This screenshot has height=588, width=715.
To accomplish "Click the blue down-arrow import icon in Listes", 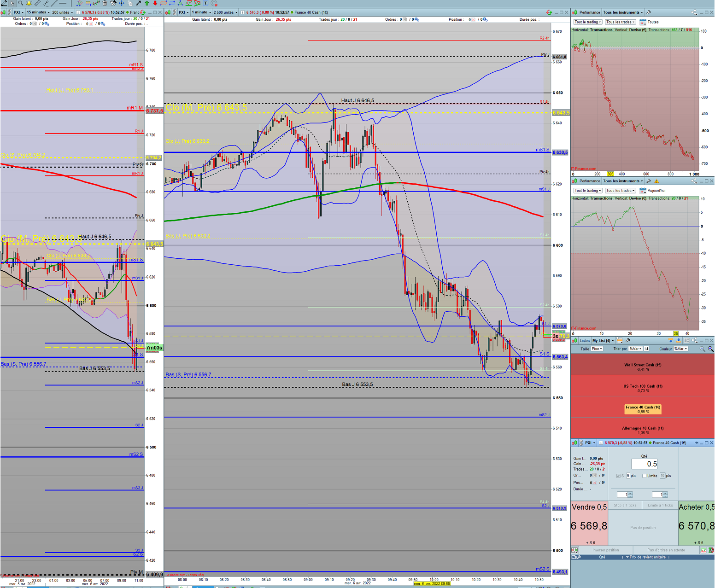I will click(670, 341).
